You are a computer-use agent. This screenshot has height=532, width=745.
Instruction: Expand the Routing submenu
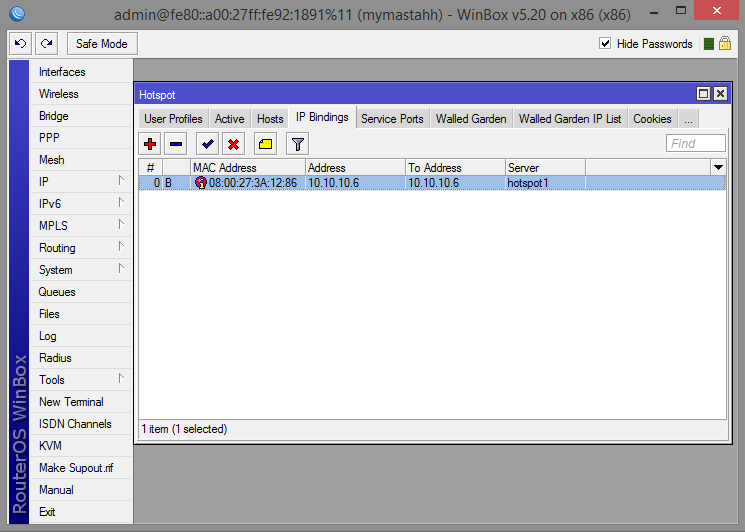coord(81,248)
